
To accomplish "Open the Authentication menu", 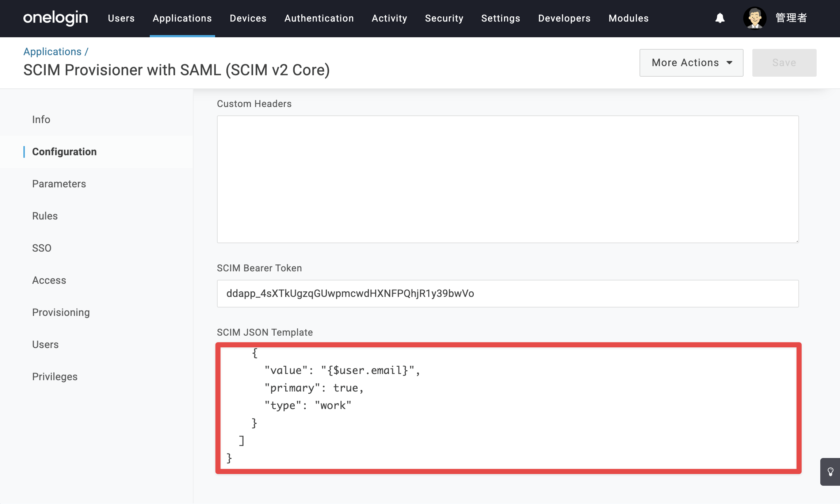I will (319, 18).
